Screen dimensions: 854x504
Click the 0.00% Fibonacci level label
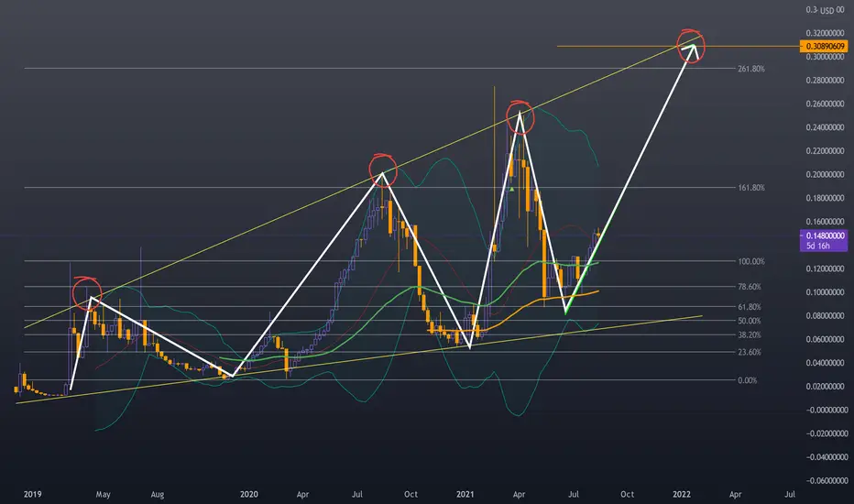point(748,380)
